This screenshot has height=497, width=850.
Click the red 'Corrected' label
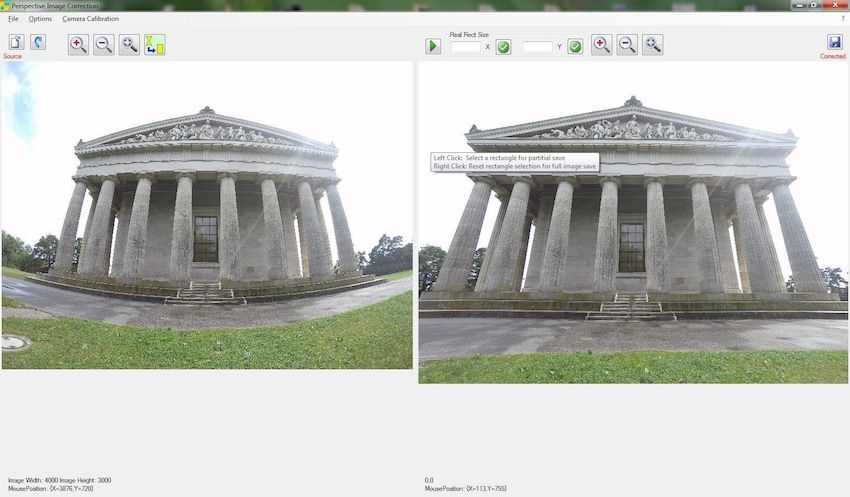[833, 56]
